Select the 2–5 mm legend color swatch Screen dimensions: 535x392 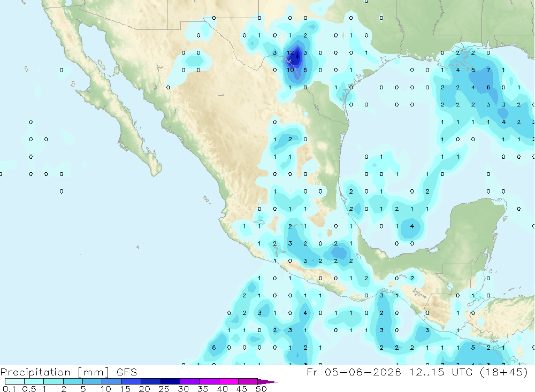coord(73,381)
